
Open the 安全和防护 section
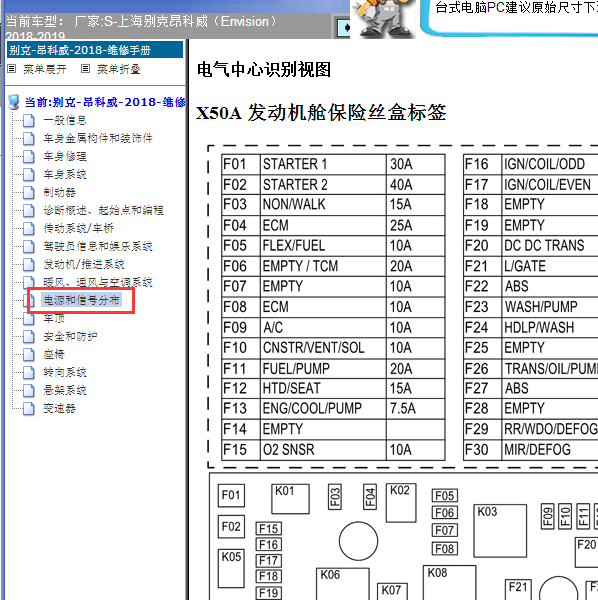[x=70, y=337]
